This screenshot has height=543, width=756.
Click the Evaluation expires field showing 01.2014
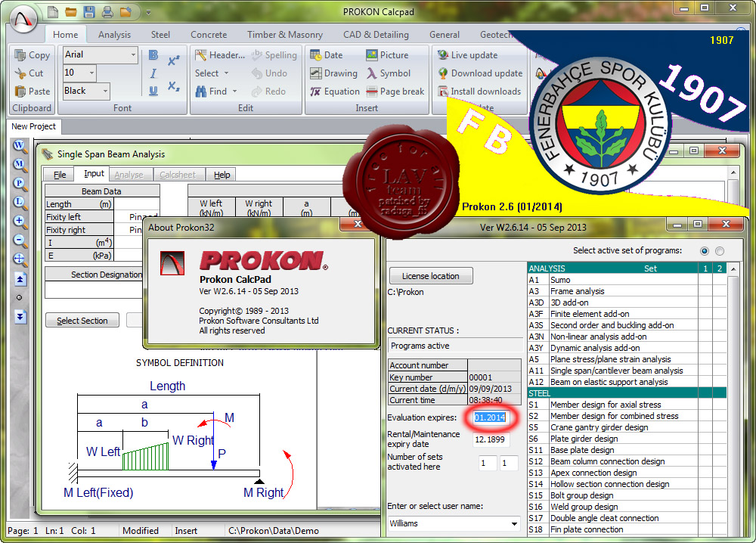(x=490, y=417)
